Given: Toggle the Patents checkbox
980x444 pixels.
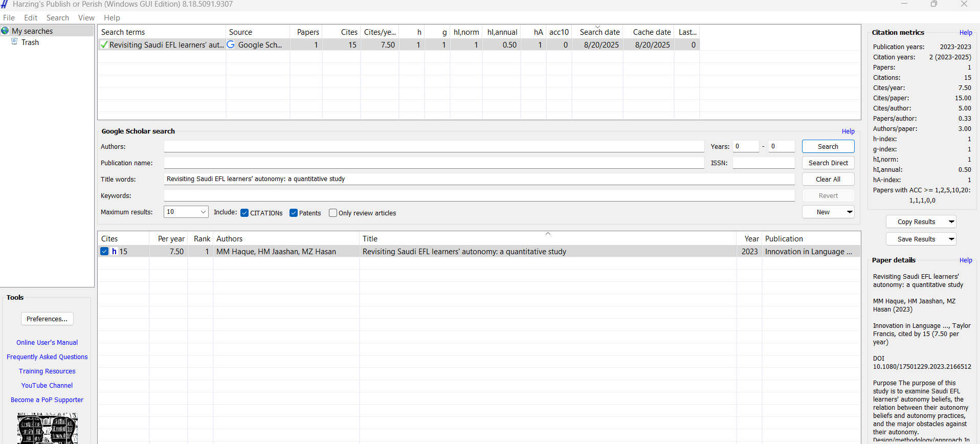Looking at the screenshot, I should pos(294,213).
